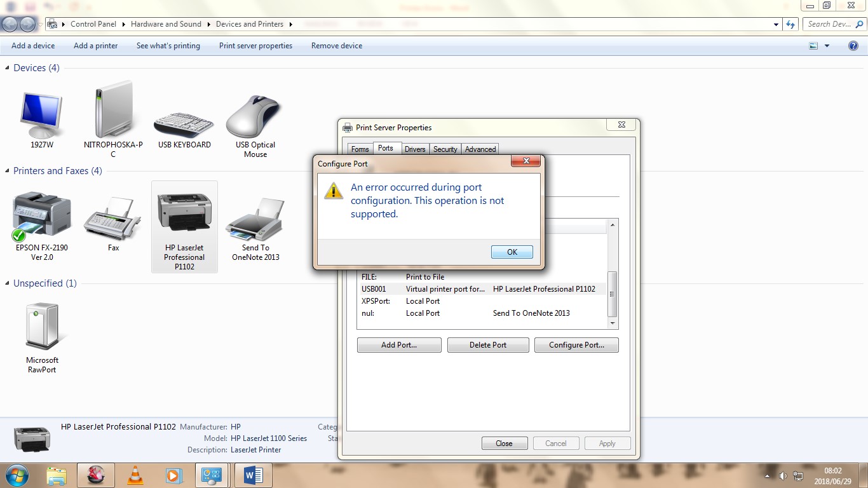Select the NITROPHOSKA-PC computer device icon
868x488 pixels.
click(x=113, y=110)
